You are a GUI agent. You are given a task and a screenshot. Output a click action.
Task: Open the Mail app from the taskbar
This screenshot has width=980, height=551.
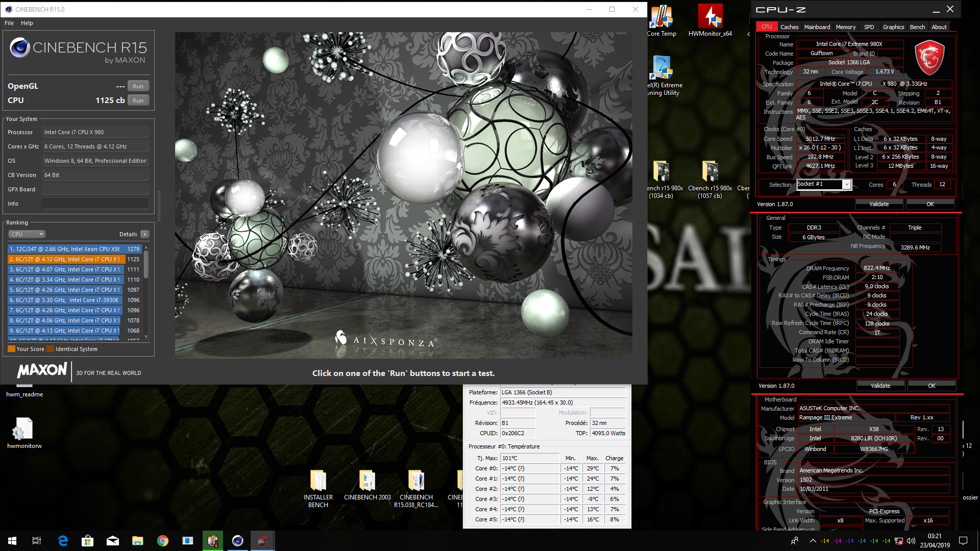(x=113, y=541)
